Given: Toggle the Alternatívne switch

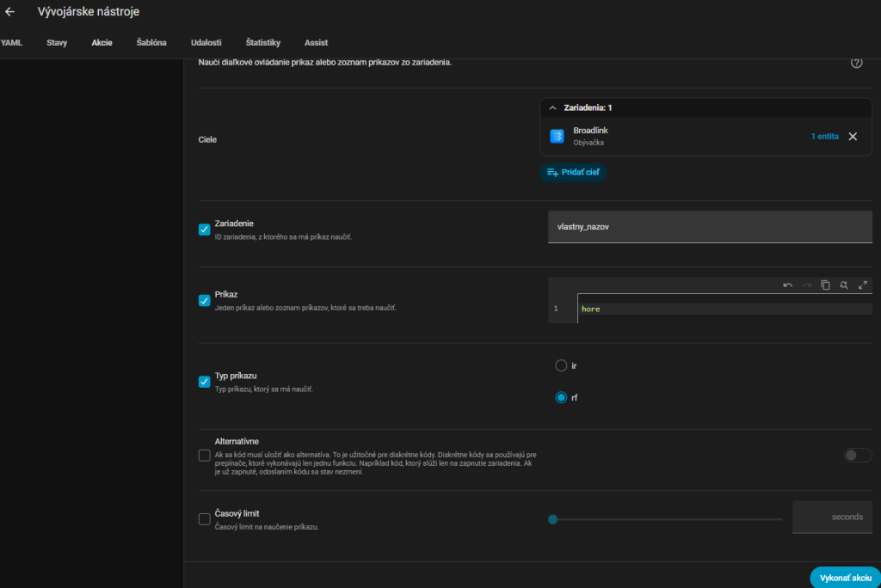Looking at the screenshot, I should [858, 456].
